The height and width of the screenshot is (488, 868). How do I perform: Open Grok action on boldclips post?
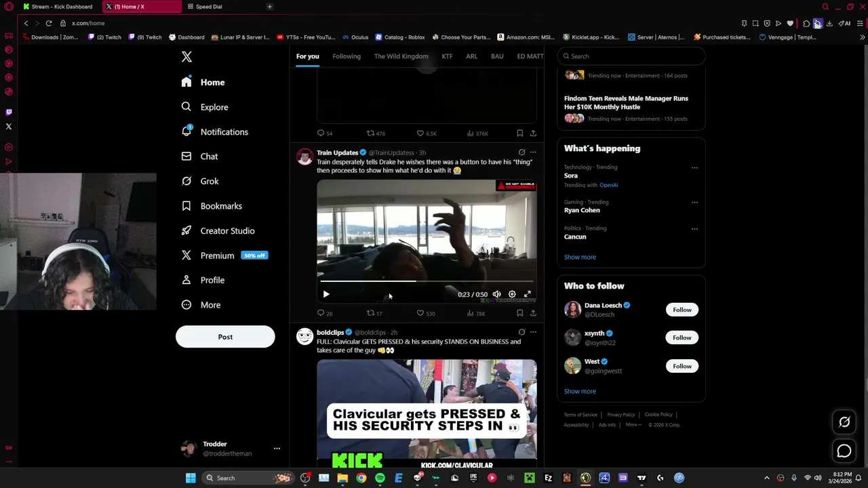point(521,332)
